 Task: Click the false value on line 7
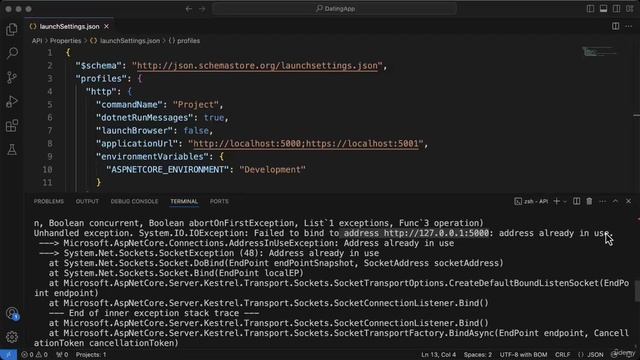196,131
